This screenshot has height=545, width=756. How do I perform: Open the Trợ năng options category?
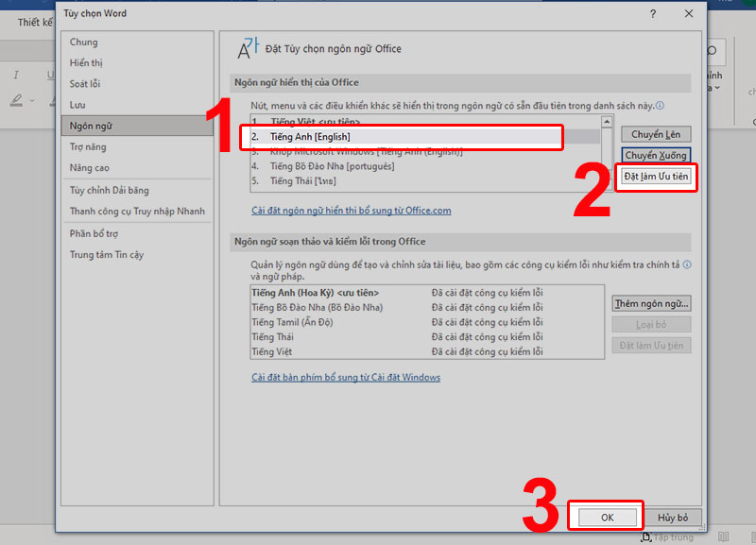(x=137, y=147)
